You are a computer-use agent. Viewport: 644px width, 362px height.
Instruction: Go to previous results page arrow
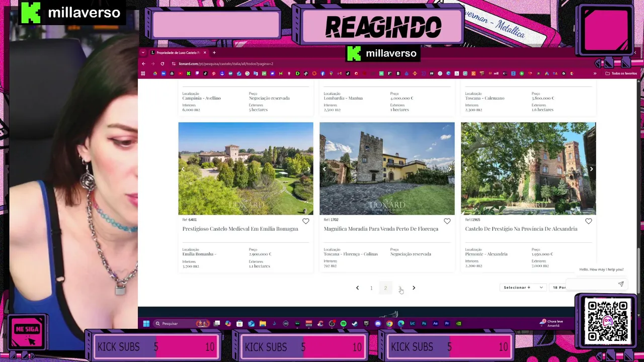357,288
